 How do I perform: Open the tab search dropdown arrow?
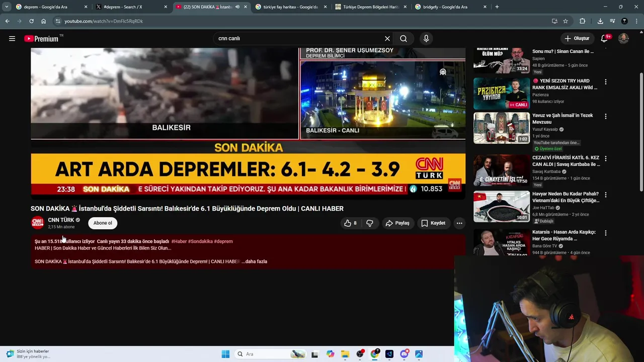(x=7, y=7)
